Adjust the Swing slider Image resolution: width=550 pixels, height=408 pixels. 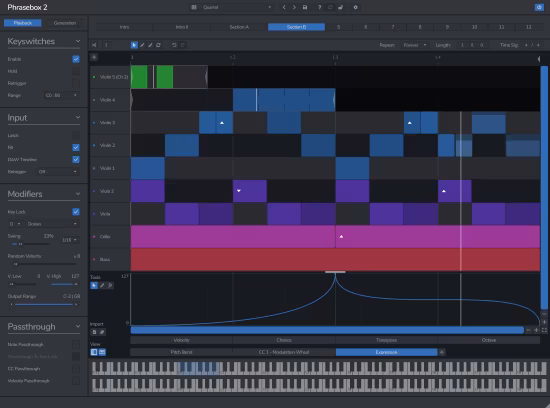click(x=29, y=243)
